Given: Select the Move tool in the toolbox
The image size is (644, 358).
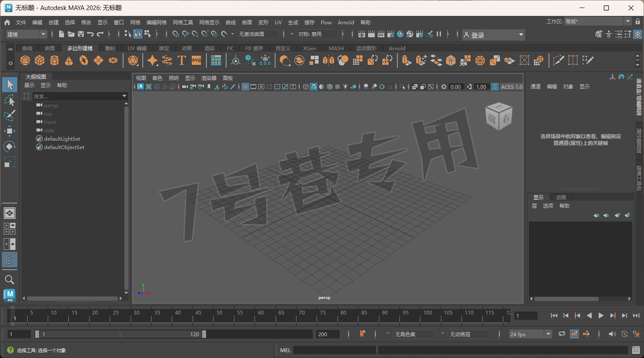Looking at the screenshot, I should (10, 131).
